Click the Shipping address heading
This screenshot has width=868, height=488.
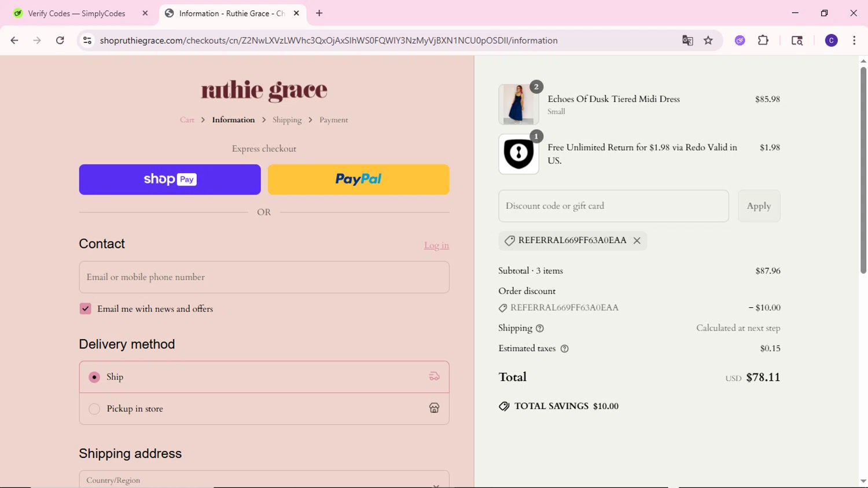click(130, 453)
